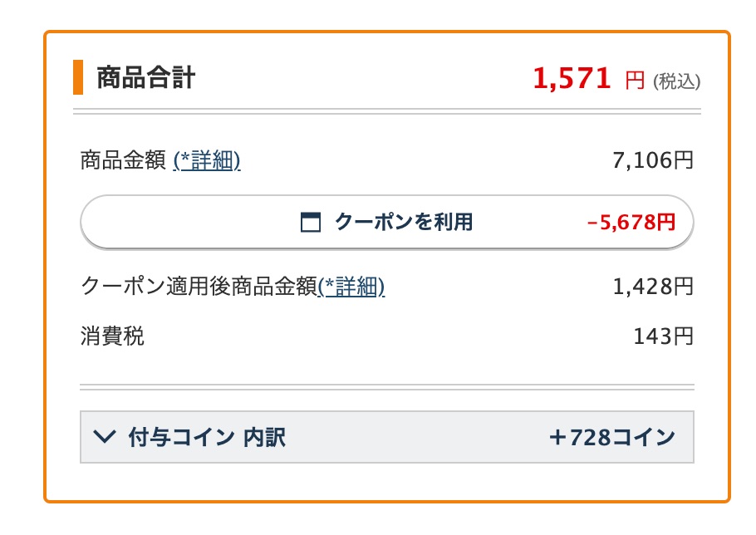The image size is (756, 535).
Task: Click the -5,678円 coupon discount amount
Action: click(631, 222)
